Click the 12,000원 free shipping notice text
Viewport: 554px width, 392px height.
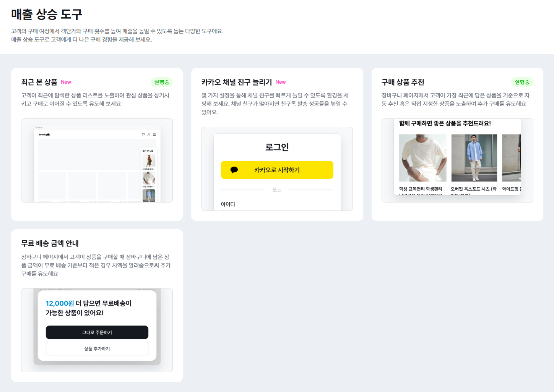(88, 308)
